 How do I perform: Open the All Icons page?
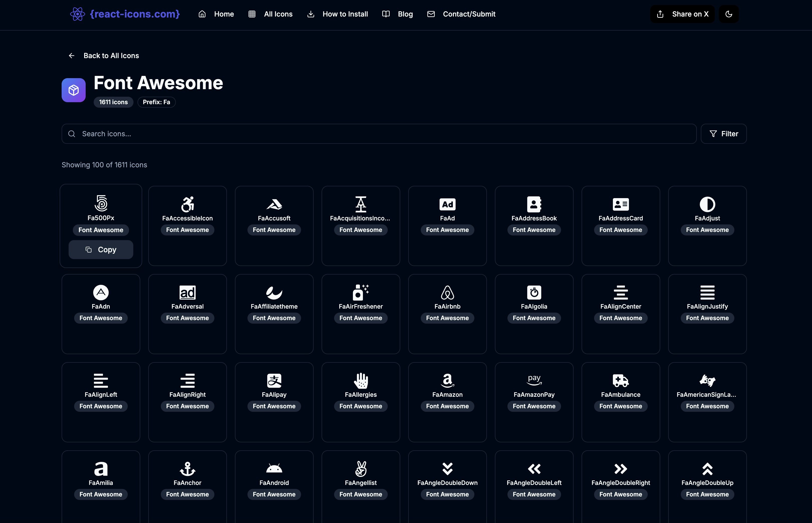tap(271, 14)
